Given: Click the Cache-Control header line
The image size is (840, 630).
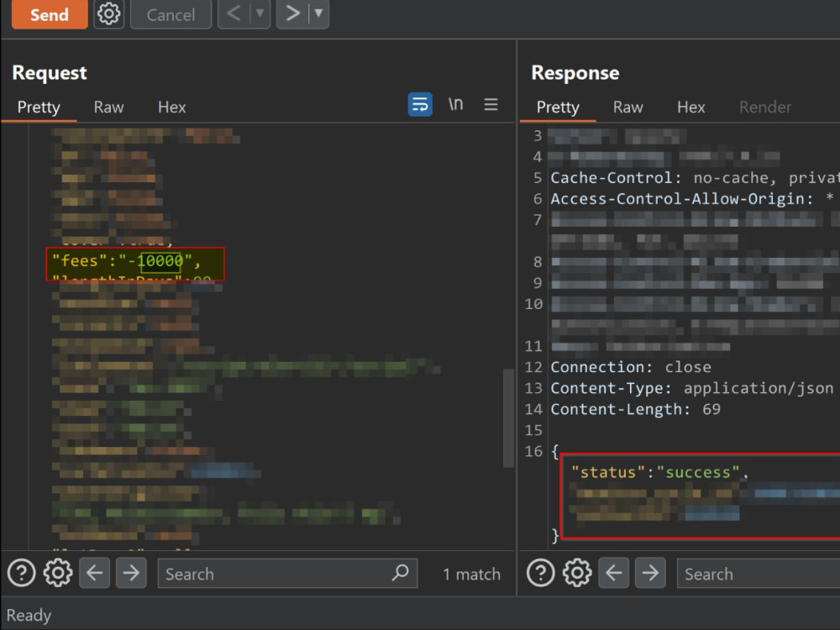Looking at the screenshot, I should (695, 178).
